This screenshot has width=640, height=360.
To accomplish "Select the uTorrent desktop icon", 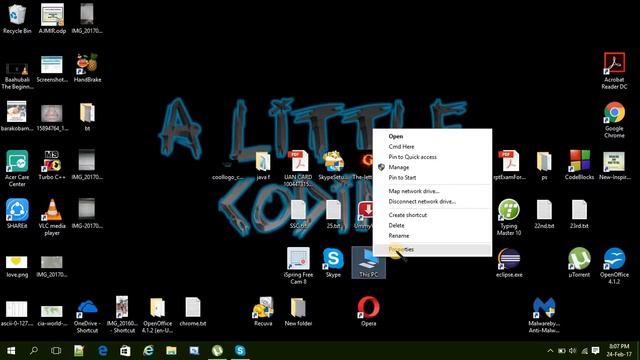I will coord(579,262).
